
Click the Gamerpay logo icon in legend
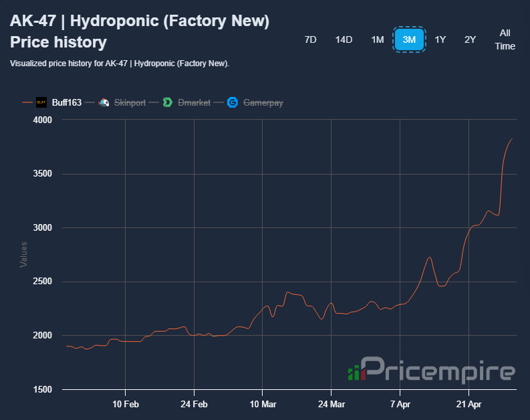click(x=233, y=102)
